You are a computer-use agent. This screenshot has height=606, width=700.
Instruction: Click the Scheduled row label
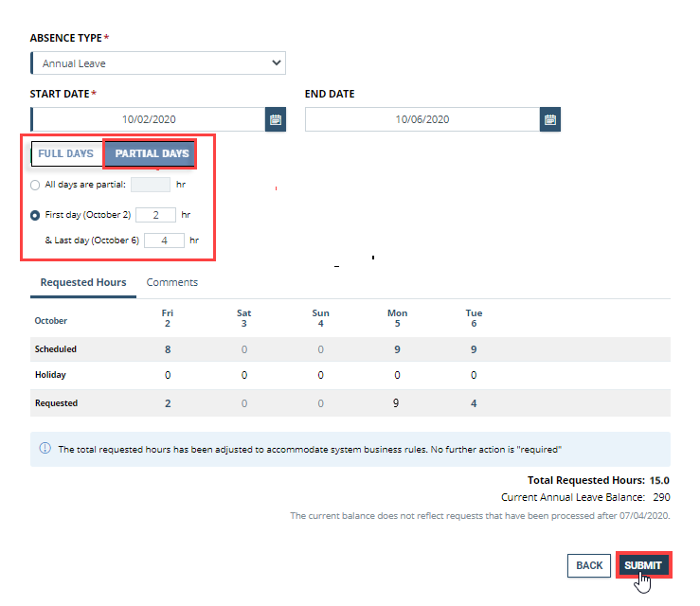pyautogui.click(x=56, y=349)
